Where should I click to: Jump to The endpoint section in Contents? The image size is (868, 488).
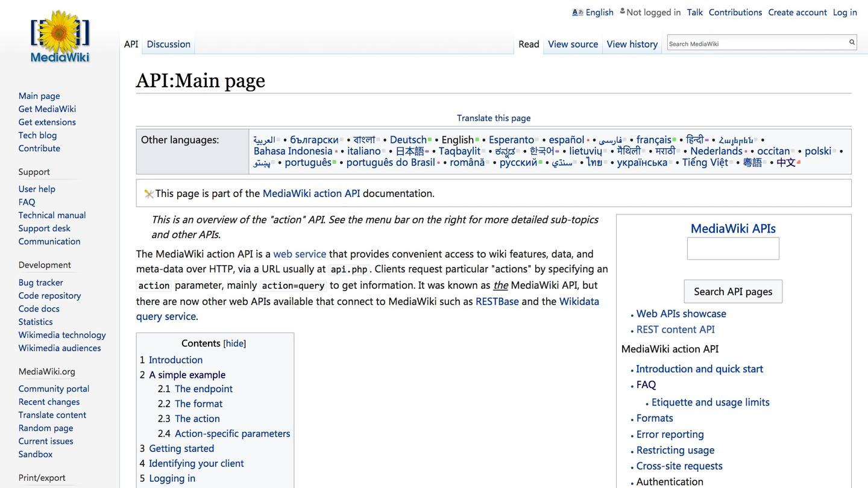click(204, 389)
